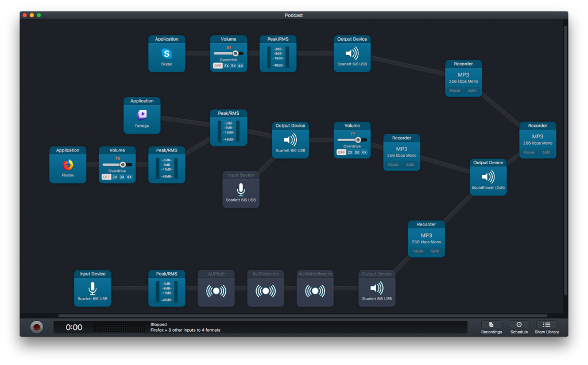Click the "Podcast" window title
Viewport: 588px width, 365px height.
[x=293, y=15]
